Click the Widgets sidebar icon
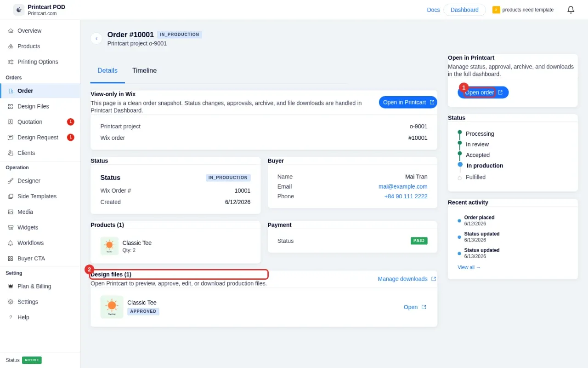 pos(11,228)
